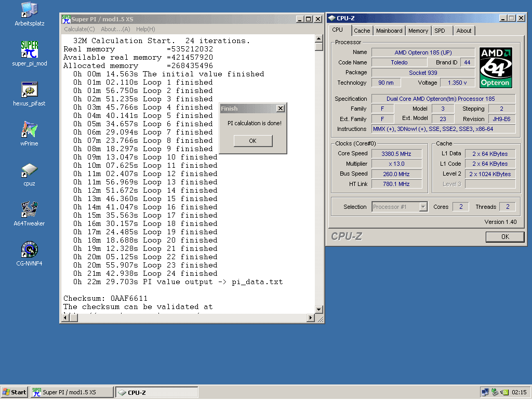Image resolution: width=532 pixels, height=400 pixels.
Task: Click the Super PI title bar icon
Action: click(x=66, y=19)
